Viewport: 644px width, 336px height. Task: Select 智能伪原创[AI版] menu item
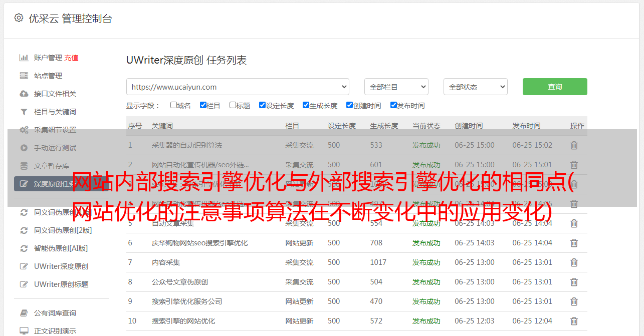[61, 248]
